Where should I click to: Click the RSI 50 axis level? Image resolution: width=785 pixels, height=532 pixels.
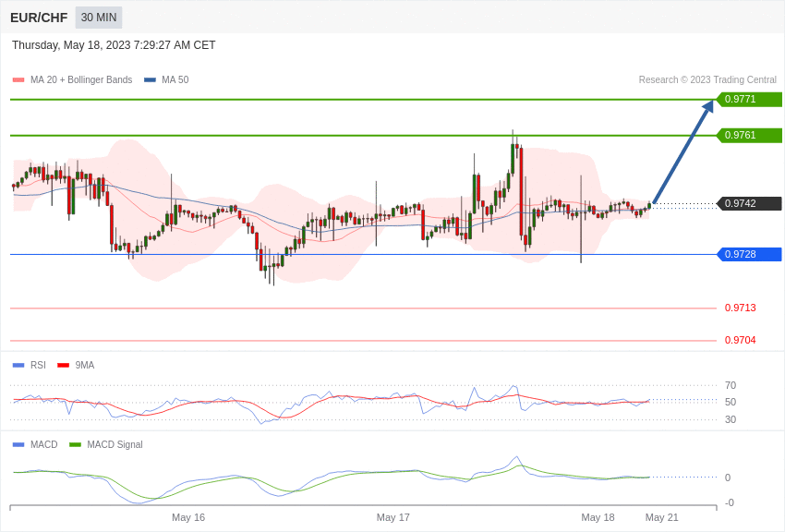point(731,402)
